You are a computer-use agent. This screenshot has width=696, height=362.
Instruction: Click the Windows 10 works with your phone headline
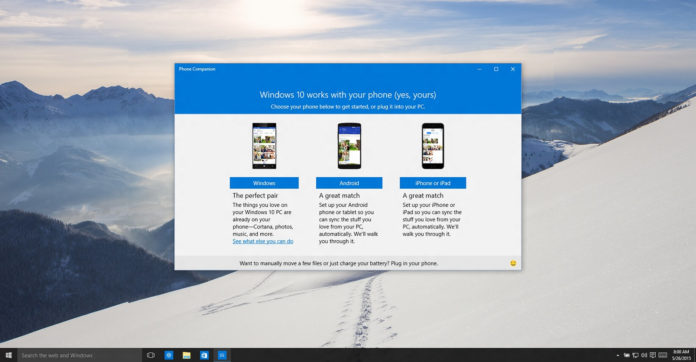coord(348,94)
